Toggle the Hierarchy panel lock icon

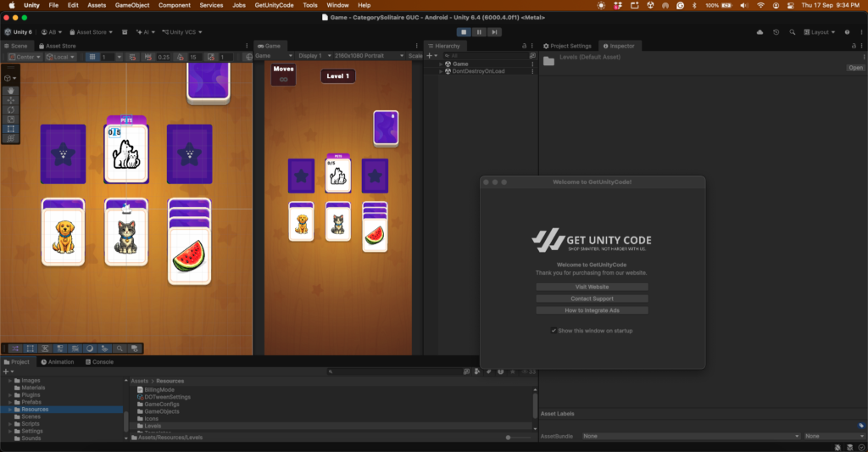coord(524,46)
